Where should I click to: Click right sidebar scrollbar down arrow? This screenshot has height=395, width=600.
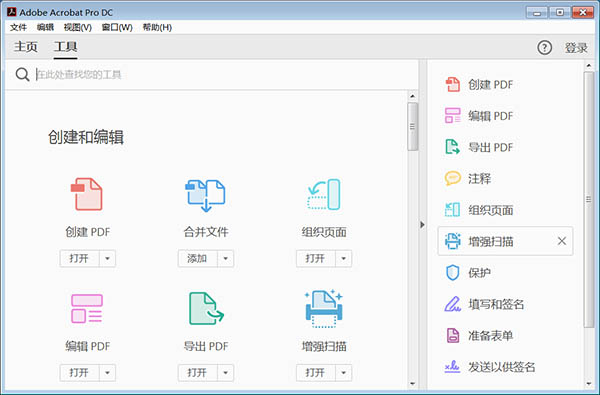589,383
